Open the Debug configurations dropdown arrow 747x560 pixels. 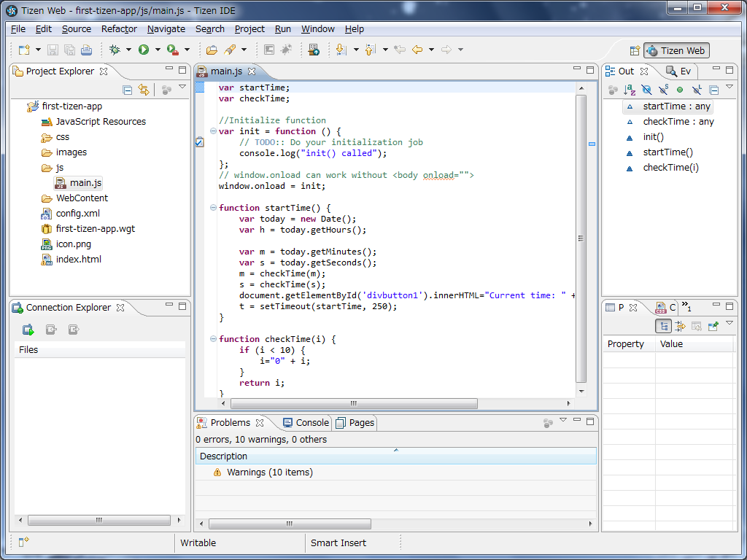pyautogui.click(x=128, y=50)
